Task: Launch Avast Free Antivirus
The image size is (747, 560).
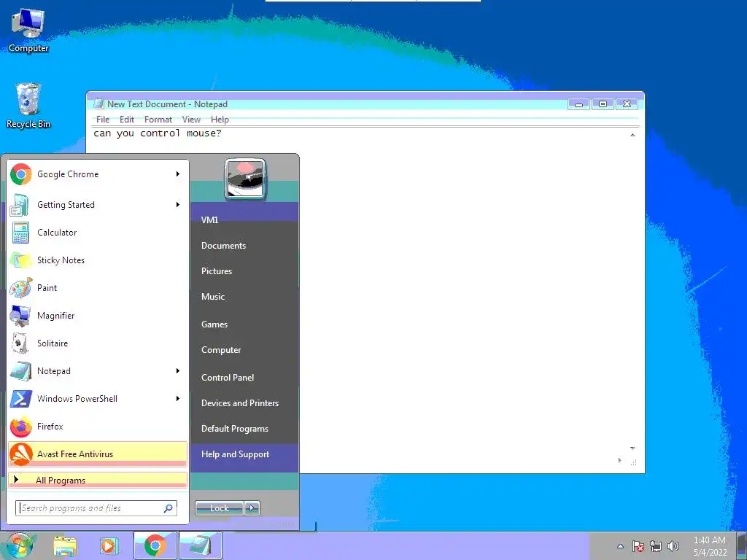Action: 98,454
